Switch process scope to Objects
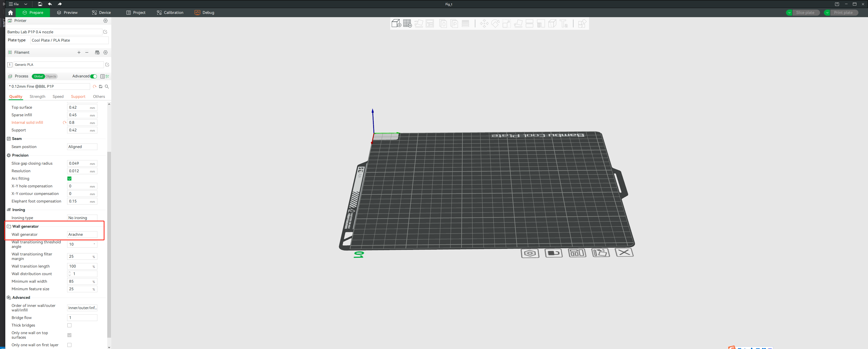868x349 pixels. tap(51, 76)
